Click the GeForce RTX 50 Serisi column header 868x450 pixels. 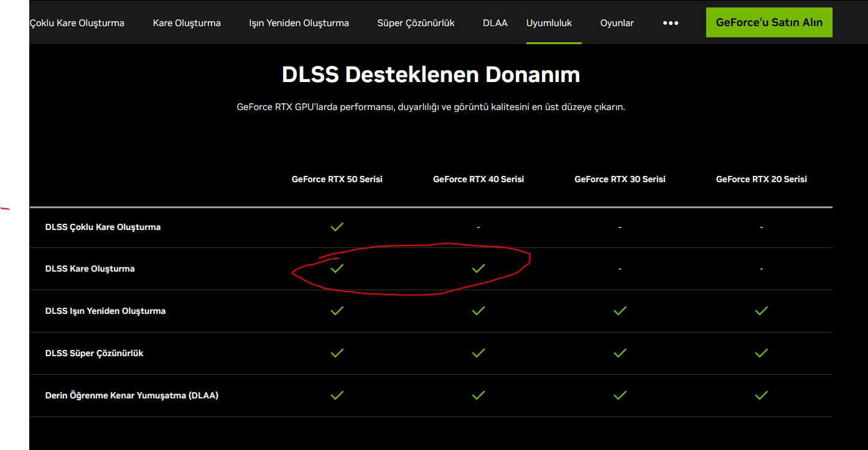[337, 179]
